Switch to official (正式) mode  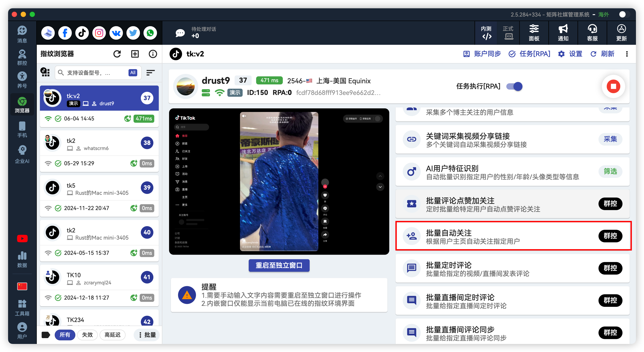click(508, 33)
